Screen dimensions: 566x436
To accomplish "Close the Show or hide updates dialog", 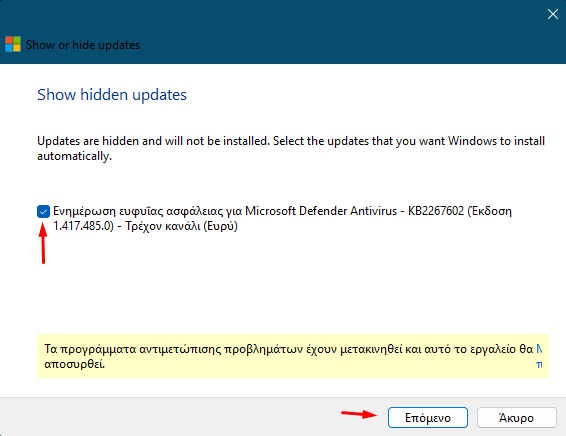I will pyautogui.click(x=553, y=14).
